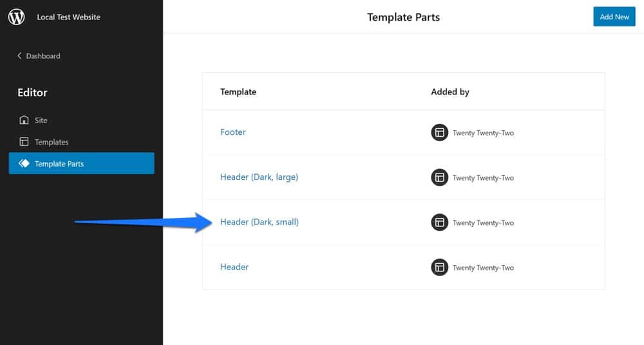The height and width of the screenshot is (345, 644).
Task: Click theme icon beside Header (Dark, large)
Action: [x=439, y=177]
